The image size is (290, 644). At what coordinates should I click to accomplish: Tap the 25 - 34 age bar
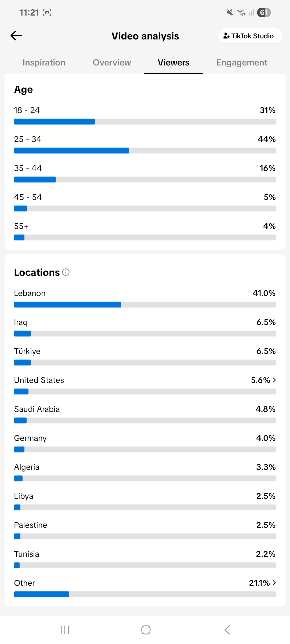pos(145,151)
